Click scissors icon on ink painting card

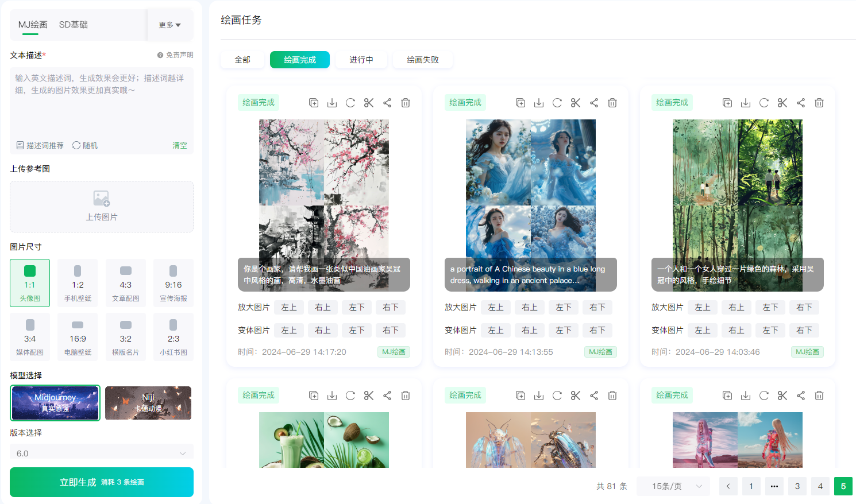(x=369, y=103)
